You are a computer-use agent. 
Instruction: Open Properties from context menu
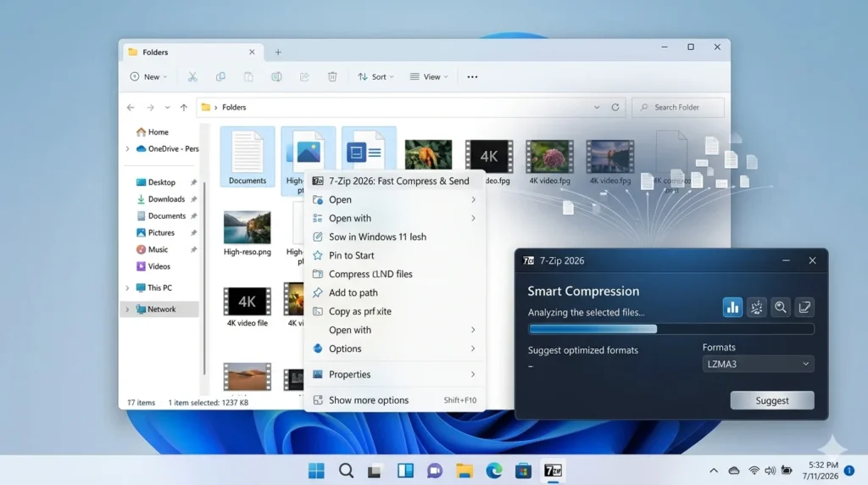tap(395, 374)
